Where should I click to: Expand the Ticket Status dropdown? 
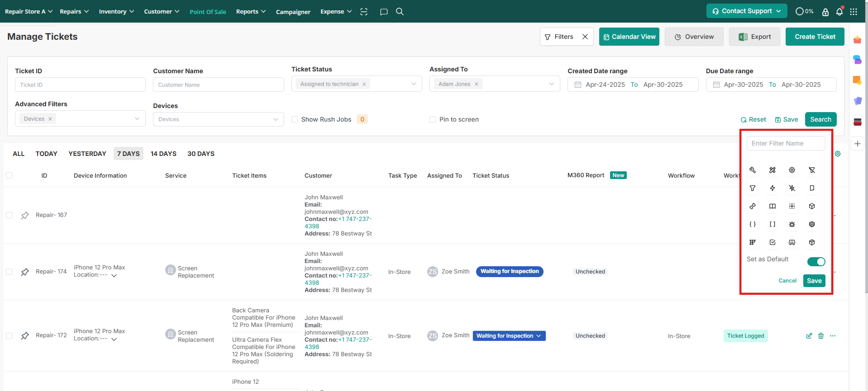click(413, 84)
